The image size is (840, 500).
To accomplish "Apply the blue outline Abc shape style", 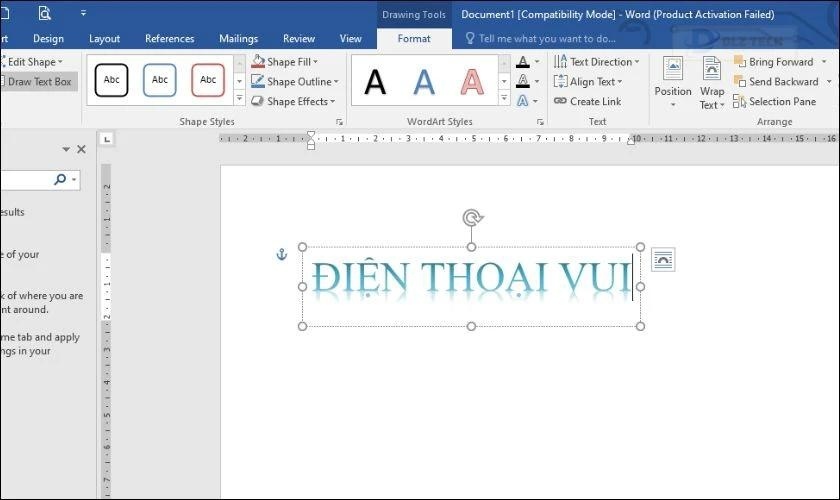I will point(160,80).
